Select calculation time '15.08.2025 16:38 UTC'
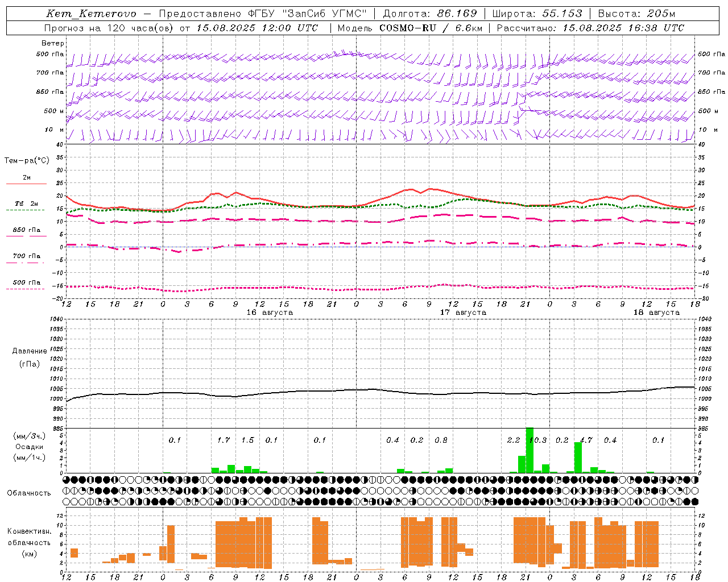 (x=623, y=28)
